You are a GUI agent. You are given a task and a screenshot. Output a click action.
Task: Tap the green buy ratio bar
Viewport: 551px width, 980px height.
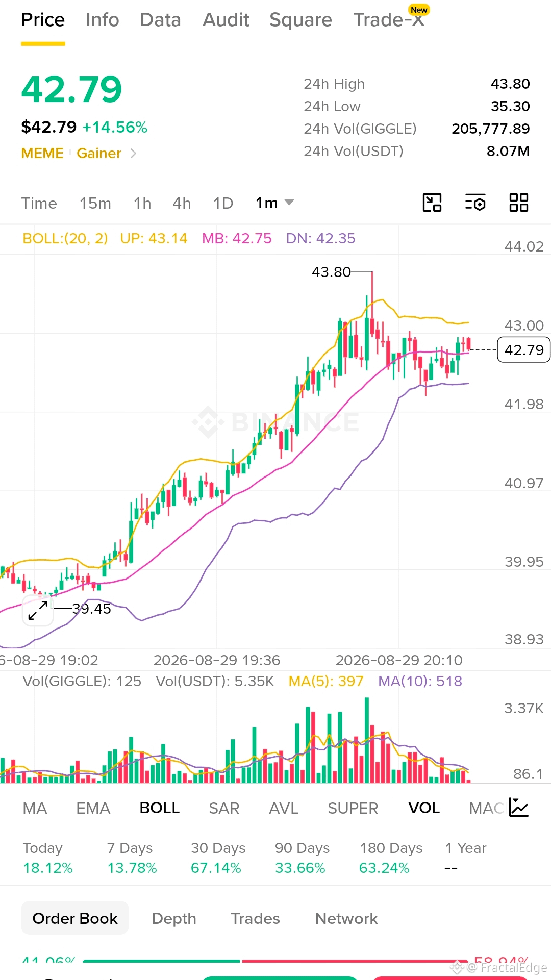coord(161,961)
